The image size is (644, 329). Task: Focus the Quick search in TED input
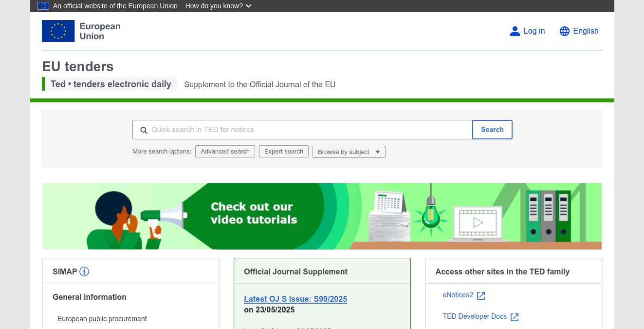302,130
